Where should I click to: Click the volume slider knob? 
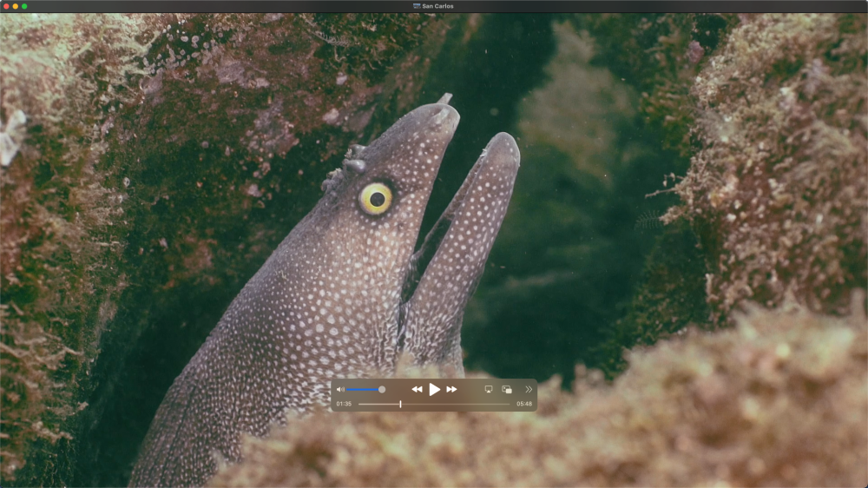pos(382,390)
